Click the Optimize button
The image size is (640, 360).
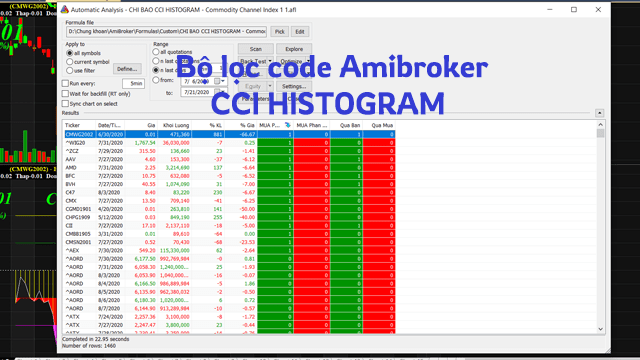click(x=291, y=61)
